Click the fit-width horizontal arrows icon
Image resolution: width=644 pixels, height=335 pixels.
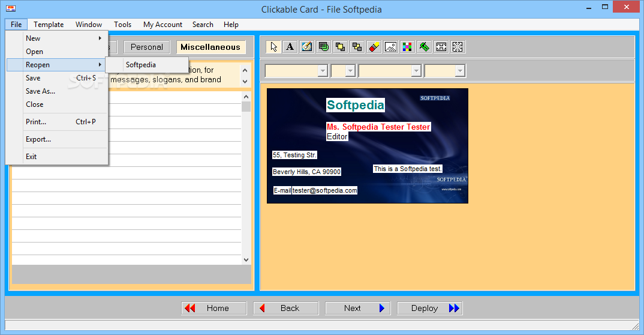441,47
